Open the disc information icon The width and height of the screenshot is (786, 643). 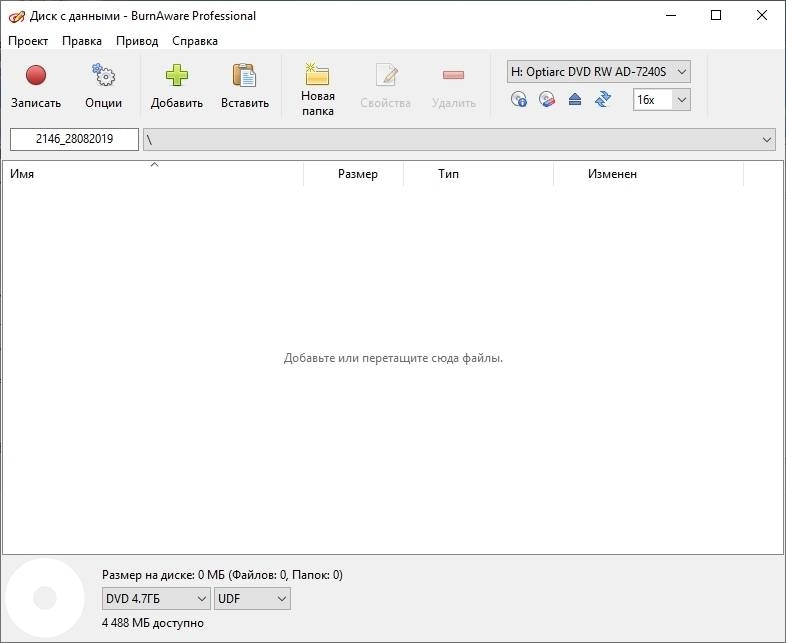pos(519,99)
